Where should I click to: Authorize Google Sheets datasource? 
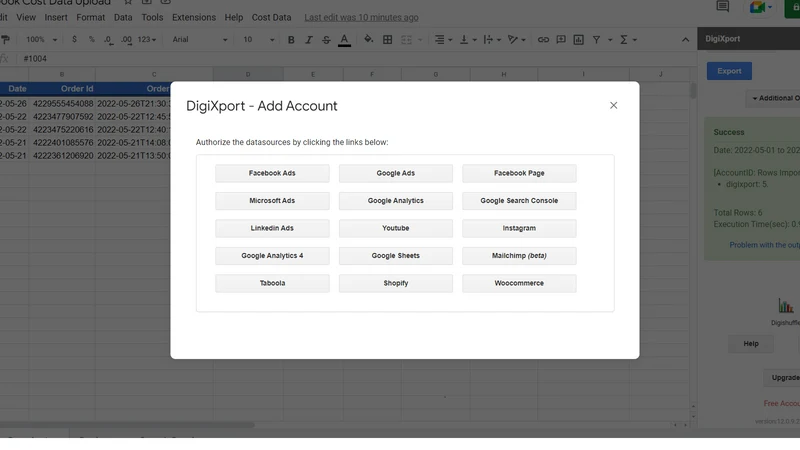click(x=395, y=256)
